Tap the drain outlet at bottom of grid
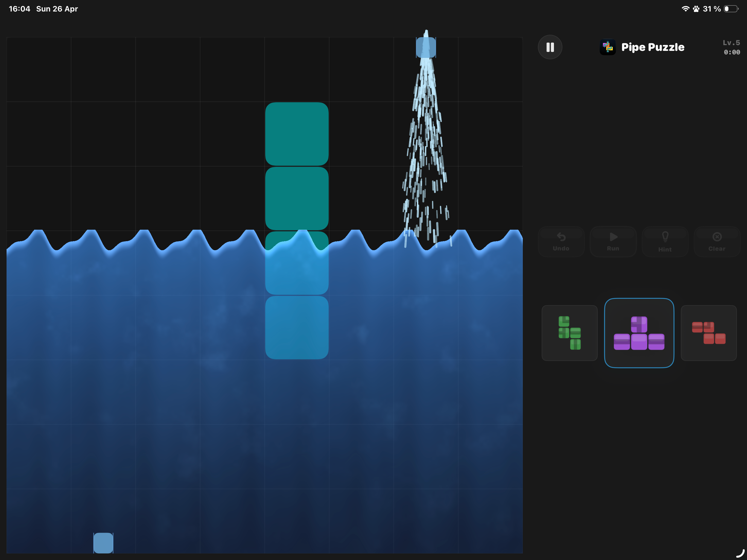Screen dimensions: 747x560 pyautogui.click(x=103, y=543)
